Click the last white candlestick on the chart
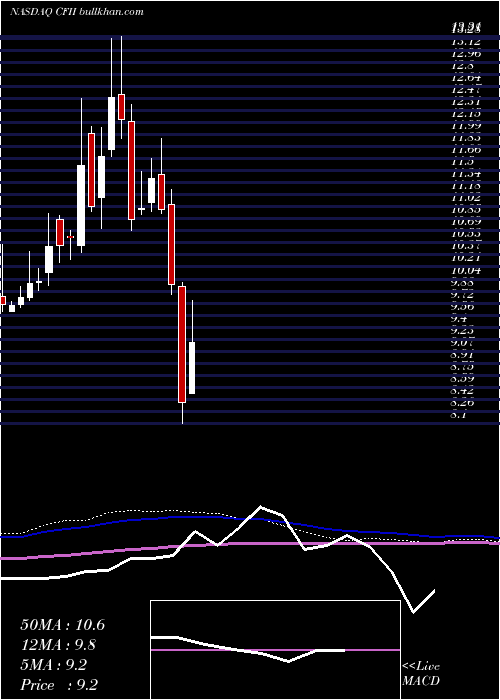 (x=192, y=368)
